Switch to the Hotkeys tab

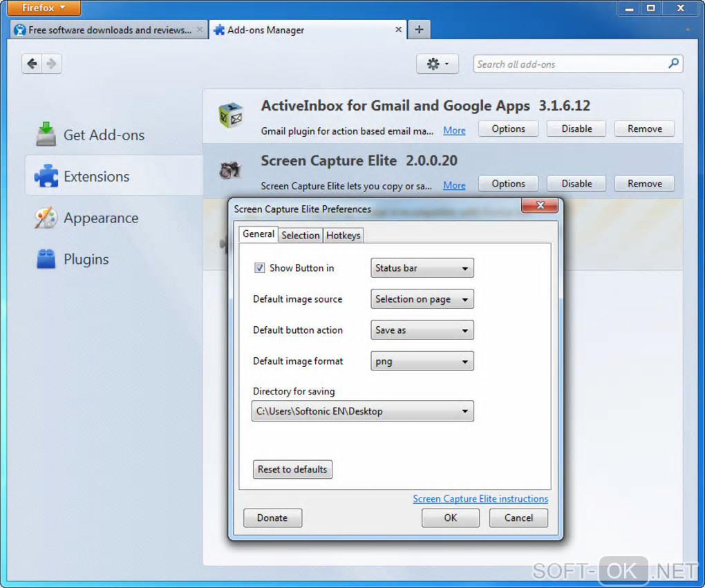pyautogui.click(x=343, y=236)
